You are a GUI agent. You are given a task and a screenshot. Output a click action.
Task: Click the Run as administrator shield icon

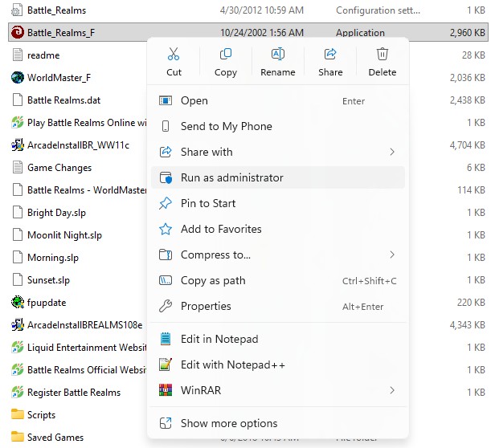tap(166, 177)
